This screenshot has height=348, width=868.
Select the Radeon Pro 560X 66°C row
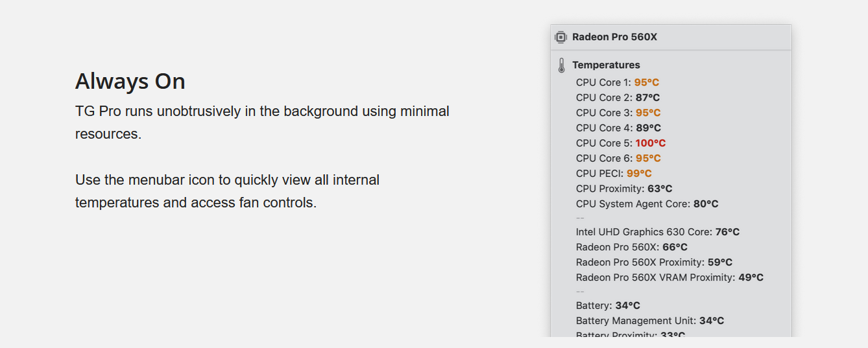(x=632, y=248)
